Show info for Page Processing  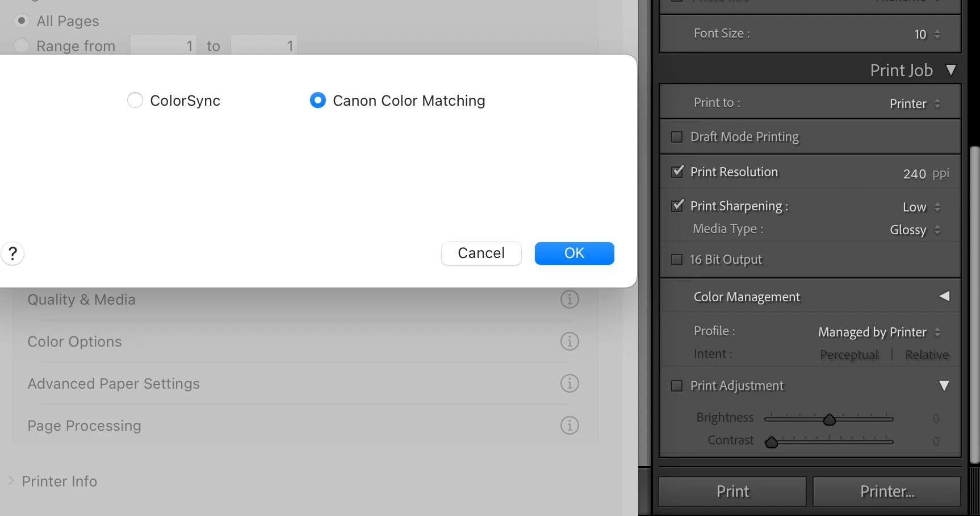[569, 425]
